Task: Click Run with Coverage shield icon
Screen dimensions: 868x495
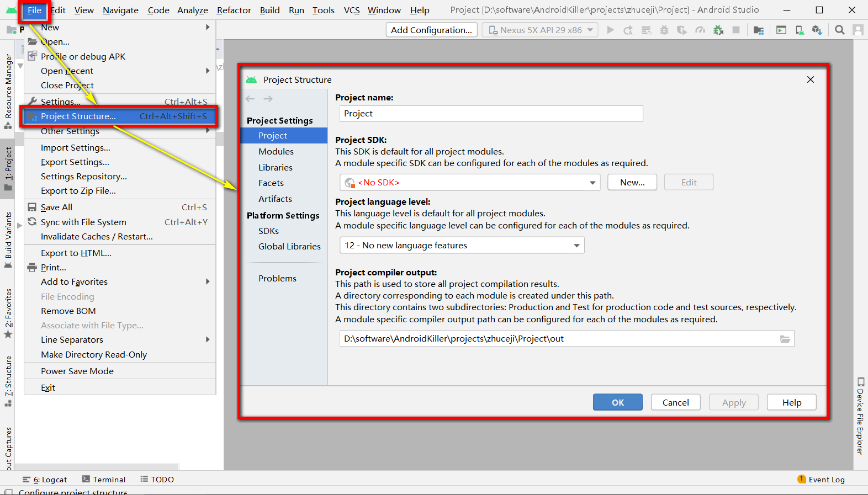Action: (x=682, y=30)
